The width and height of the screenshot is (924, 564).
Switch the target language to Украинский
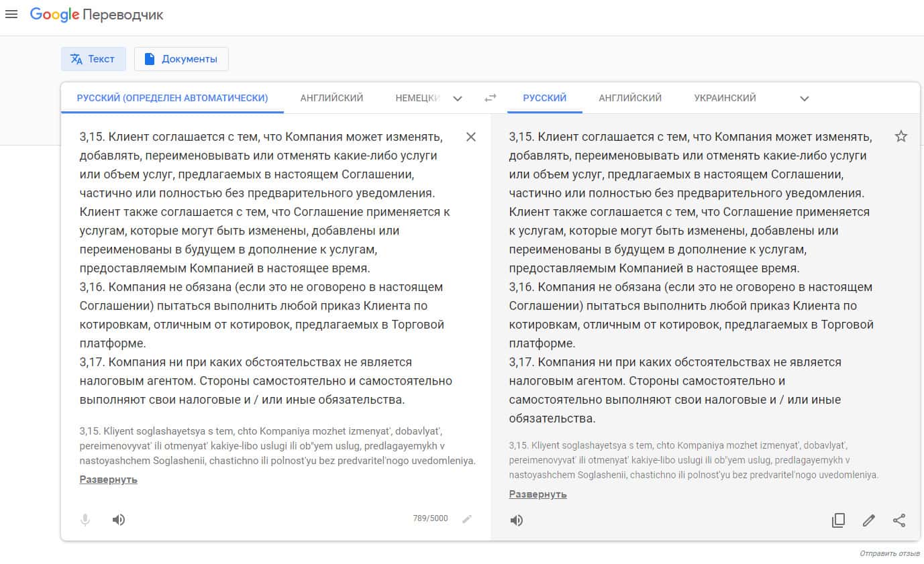pyautogui.click(x=725, y=98)
